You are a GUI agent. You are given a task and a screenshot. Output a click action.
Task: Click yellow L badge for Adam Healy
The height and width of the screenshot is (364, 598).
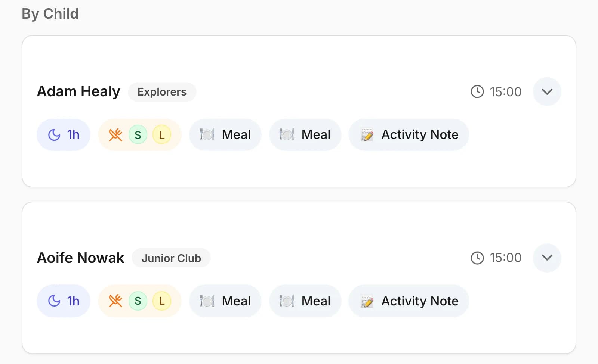[x=162, y=135]
